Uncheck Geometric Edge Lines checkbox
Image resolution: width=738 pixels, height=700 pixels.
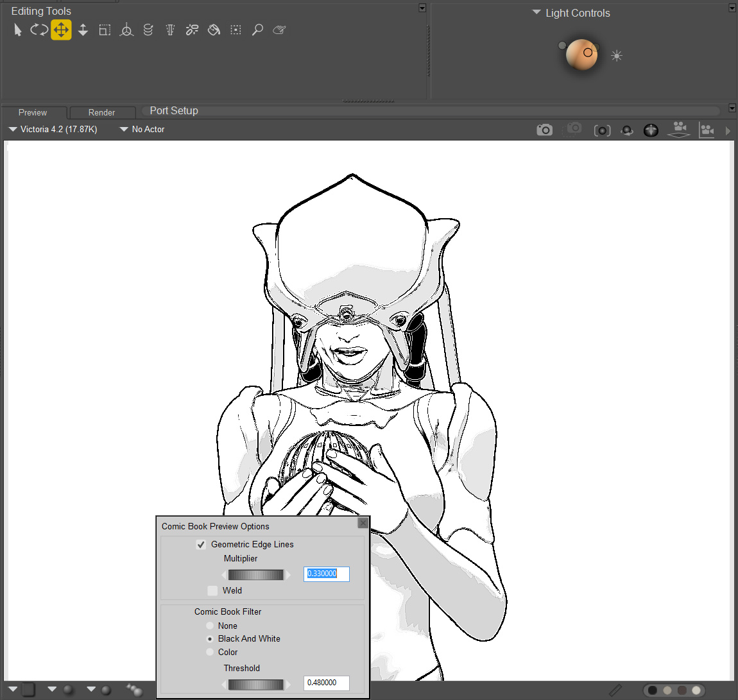[x=201, y=545]
